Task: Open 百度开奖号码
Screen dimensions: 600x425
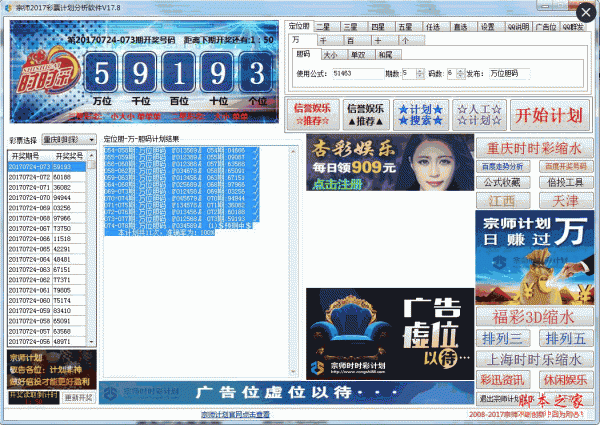Action: click(566, 166)
